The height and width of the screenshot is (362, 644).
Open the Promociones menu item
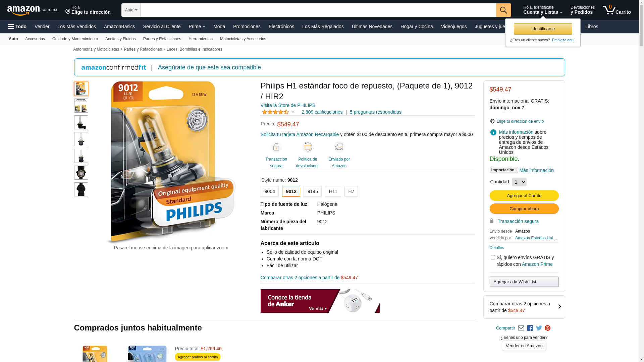247,26
